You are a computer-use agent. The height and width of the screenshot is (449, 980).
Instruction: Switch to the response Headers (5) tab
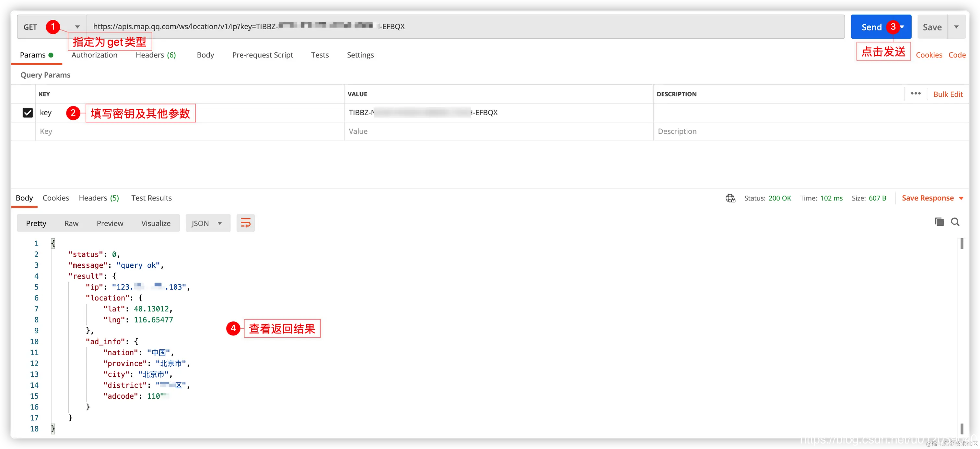coord(99,198)
